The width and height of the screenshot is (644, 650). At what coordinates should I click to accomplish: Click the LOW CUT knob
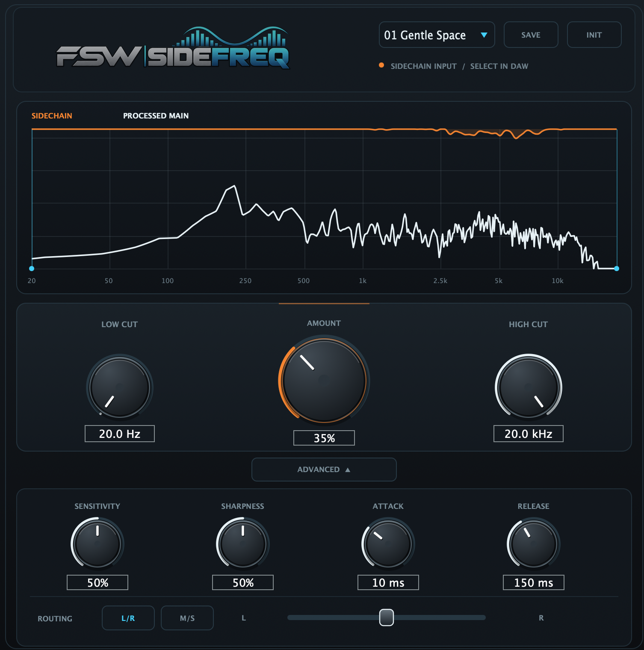[120, 387]
